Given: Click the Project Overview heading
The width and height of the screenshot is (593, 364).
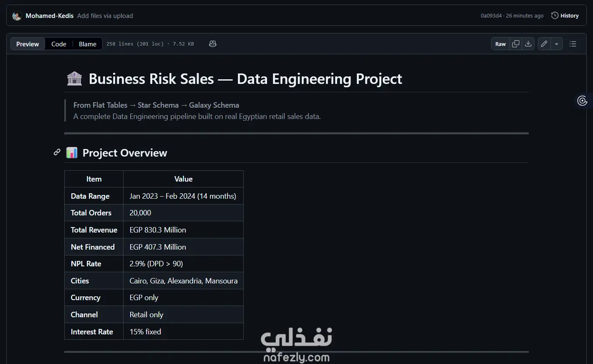Looking at the screenshot, I should [x=125, y=153].
